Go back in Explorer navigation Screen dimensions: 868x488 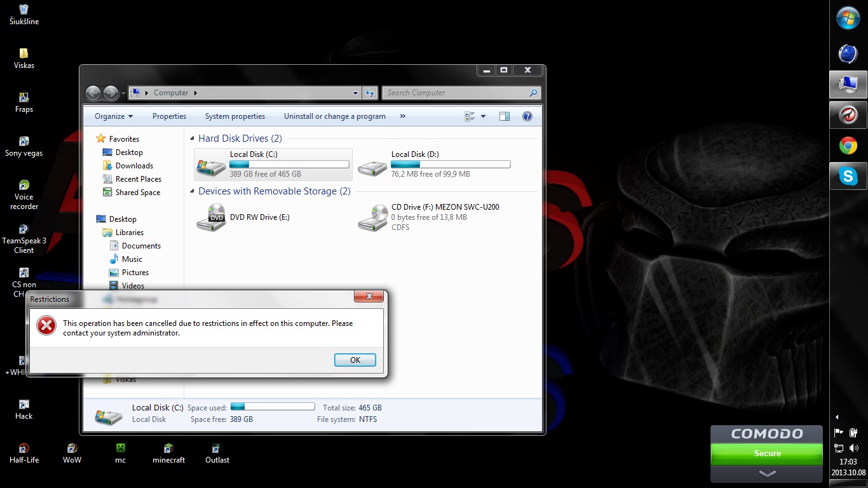(93, 93)
